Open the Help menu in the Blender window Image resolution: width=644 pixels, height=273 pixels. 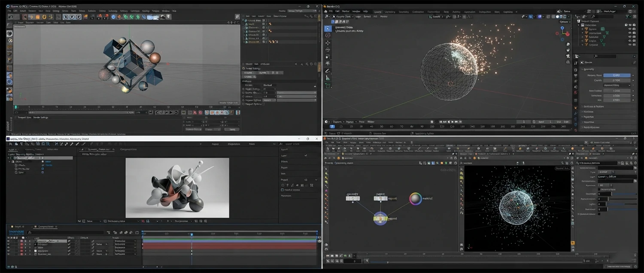click(x=365, y=11)
